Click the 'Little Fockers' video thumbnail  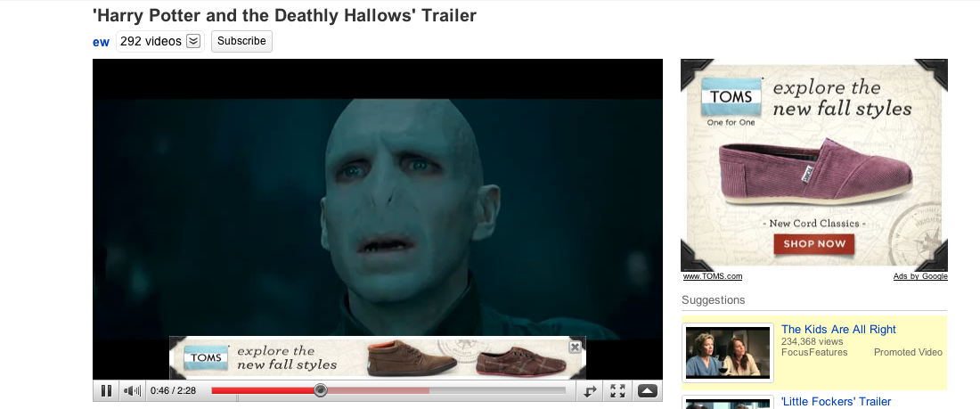point(728,402)
